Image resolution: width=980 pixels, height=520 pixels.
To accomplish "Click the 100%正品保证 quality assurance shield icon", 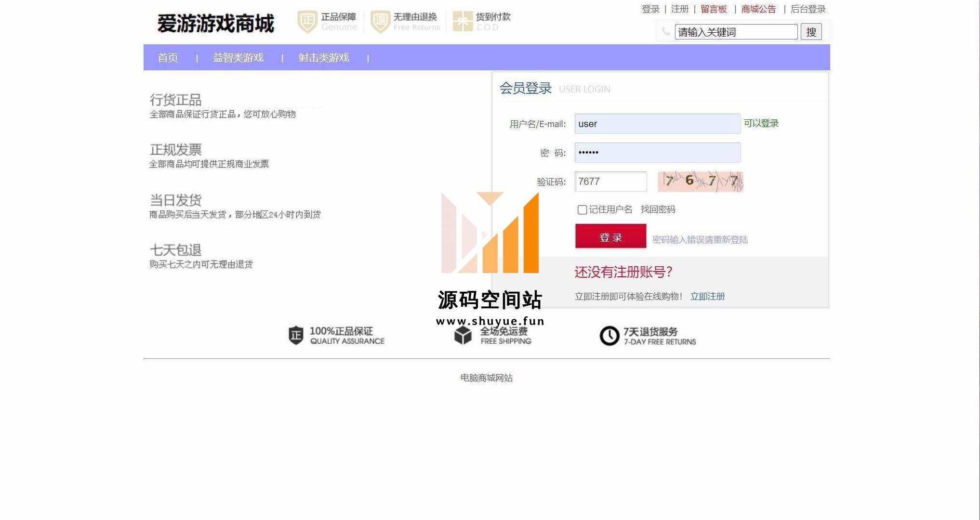I will coord(296,335).
